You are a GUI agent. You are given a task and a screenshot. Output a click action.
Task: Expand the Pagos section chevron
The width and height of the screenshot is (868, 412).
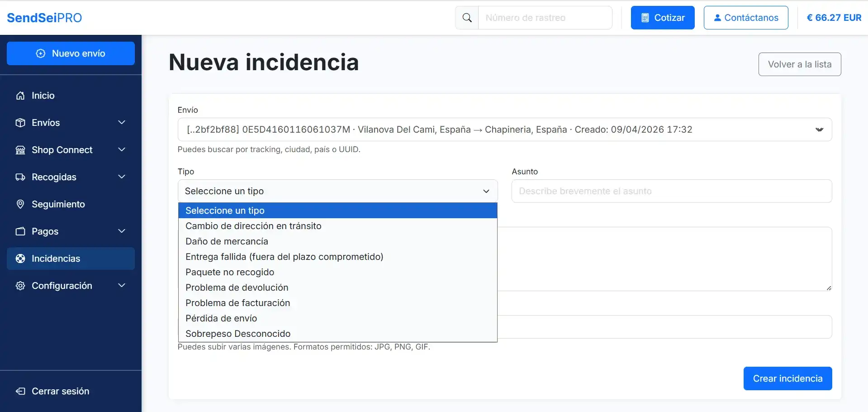pyautogui.click(x=122, y=231)
